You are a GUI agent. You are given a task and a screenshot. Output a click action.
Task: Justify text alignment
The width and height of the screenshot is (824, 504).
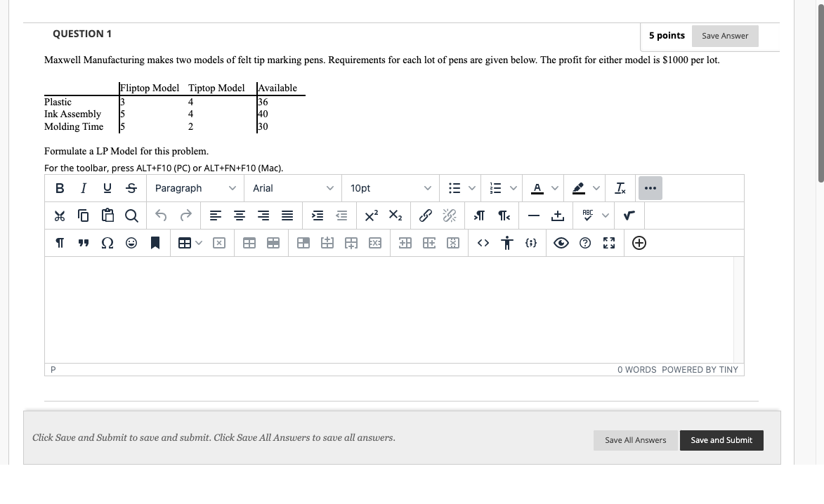287,215
